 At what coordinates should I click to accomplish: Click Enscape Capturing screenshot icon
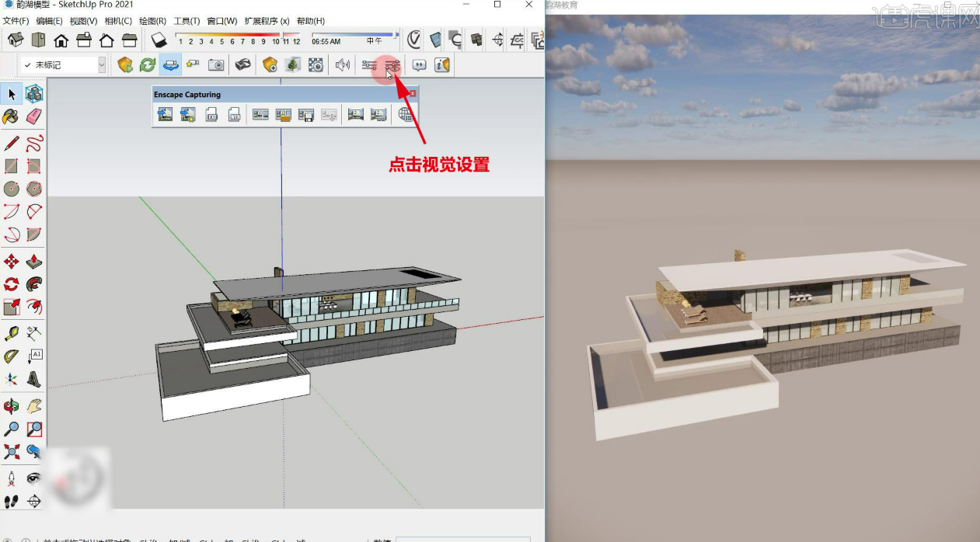(165, 115)
